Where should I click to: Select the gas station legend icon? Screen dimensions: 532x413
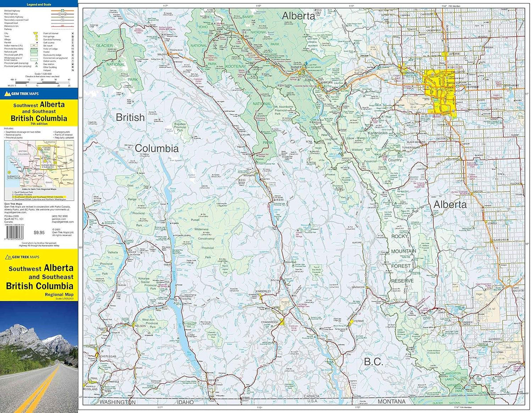pos(73,63)
